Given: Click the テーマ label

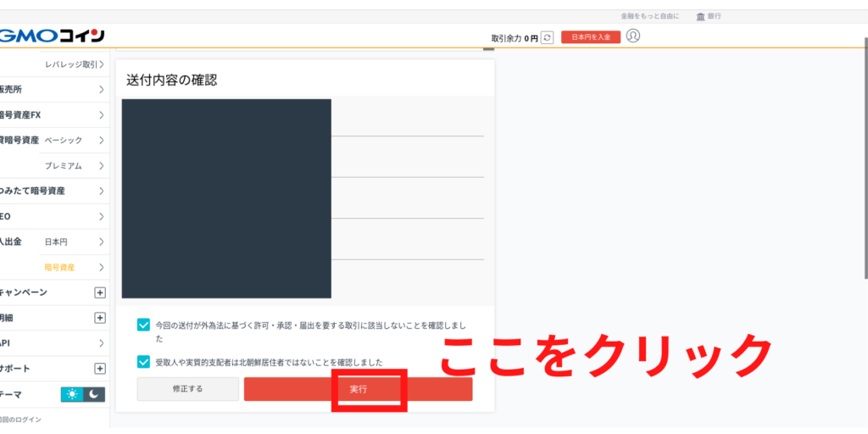Looking at the screenshot, I should (x=11, y=395).
